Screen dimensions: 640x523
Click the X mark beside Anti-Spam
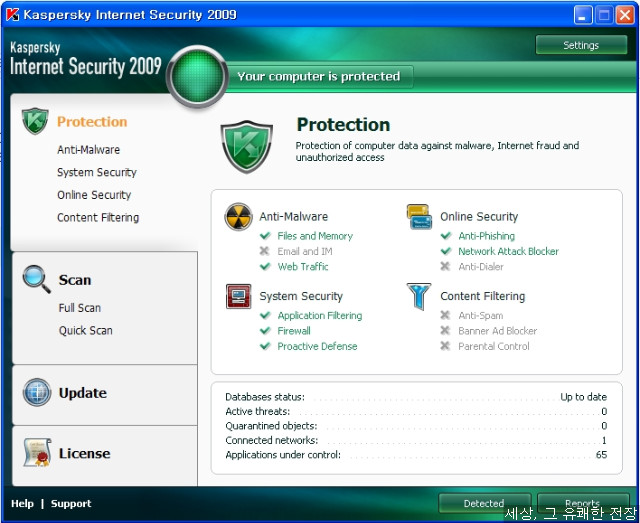tap(445, 315)
